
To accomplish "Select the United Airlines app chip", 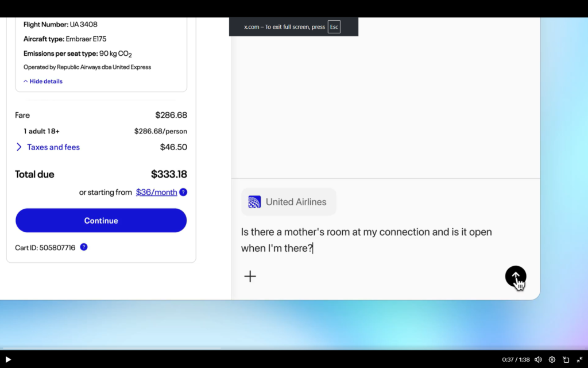I will [x=288, y=202].
